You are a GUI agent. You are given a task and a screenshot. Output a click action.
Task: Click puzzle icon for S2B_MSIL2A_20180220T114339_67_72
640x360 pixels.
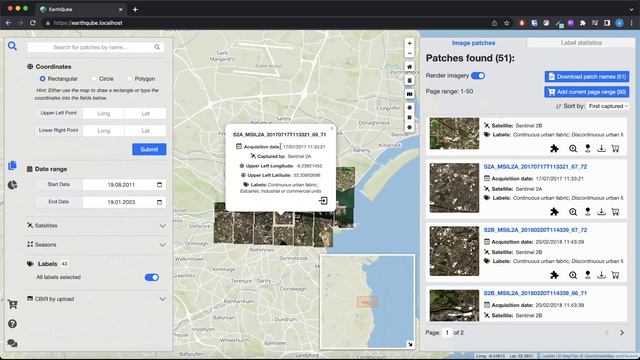pos(554,275)
